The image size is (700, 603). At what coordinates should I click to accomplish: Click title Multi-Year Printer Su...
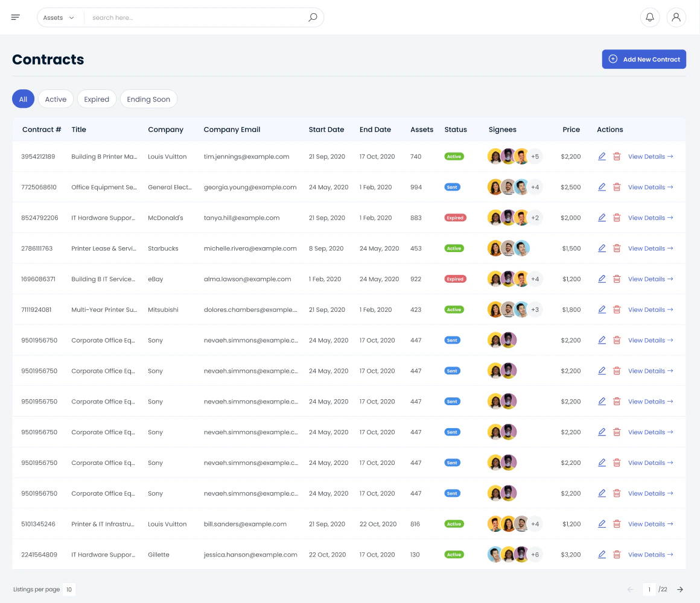click(104, 309)
